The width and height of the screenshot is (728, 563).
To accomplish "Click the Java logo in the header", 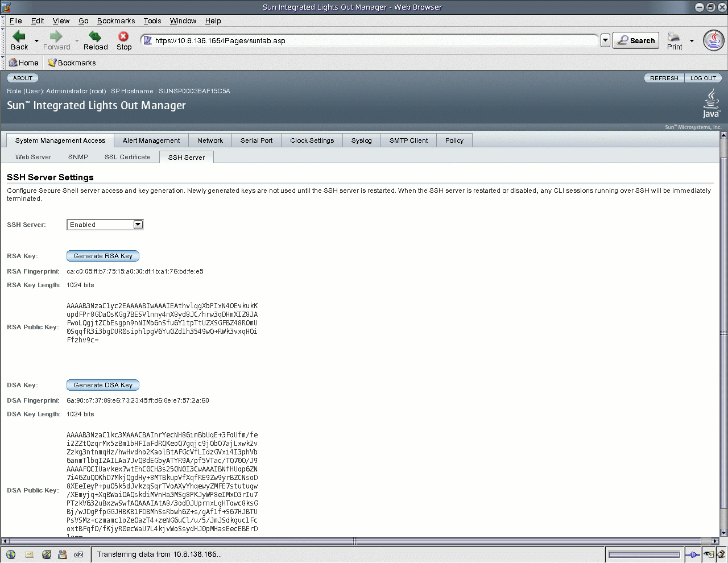I will [711, 104].
